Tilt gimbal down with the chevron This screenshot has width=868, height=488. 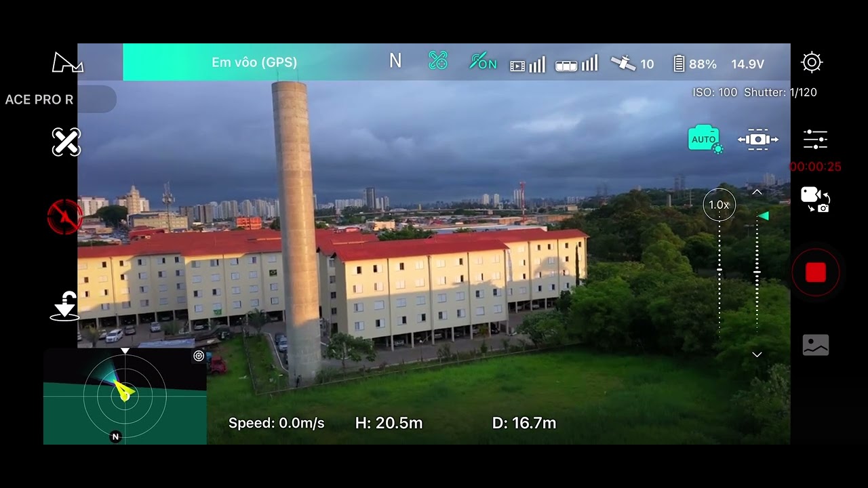757,354
